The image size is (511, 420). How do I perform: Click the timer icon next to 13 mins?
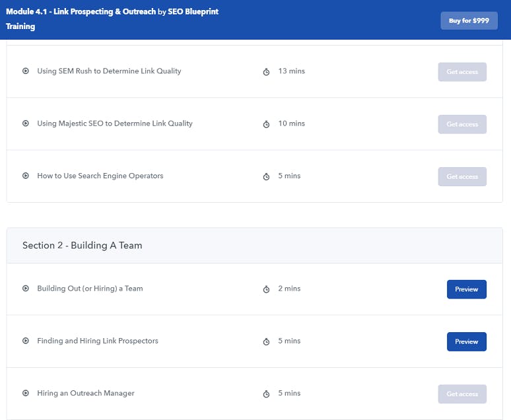(x=266, y=72)
